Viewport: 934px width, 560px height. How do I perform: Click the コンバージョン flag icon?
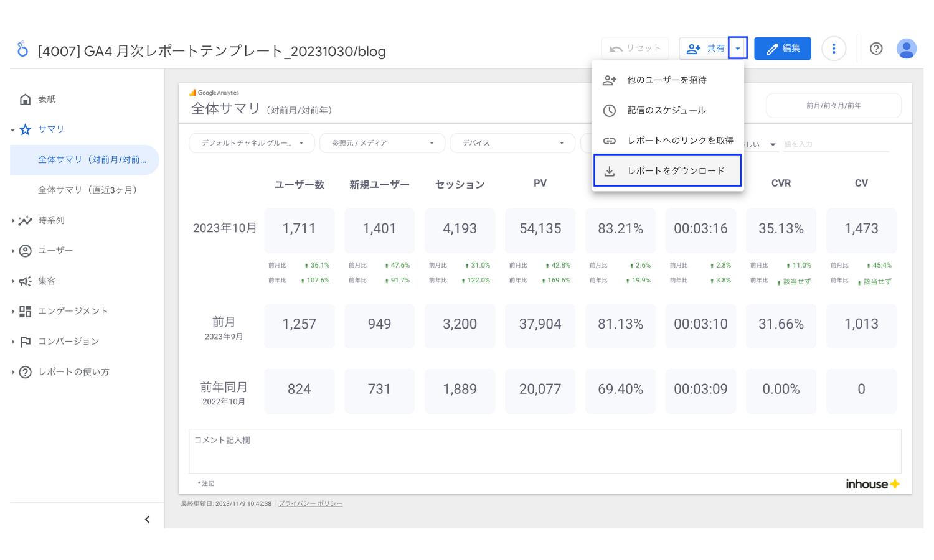coord(25,341)
